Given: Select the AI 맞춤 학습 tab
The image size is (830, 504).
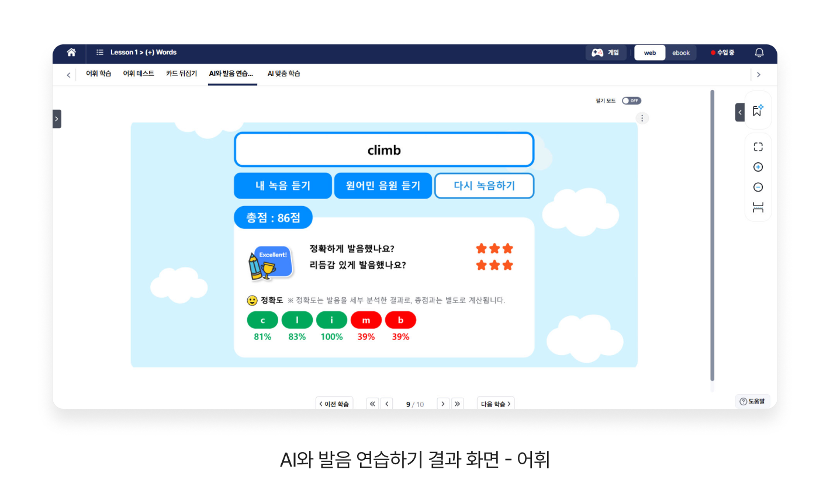Looking at the screenshot, I should tap(283, 74).
